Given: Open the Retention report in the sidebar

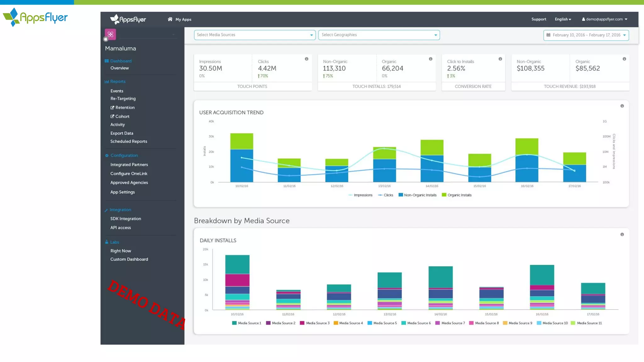Looking at the screenshot, I should pyautogui.click(x=125, y=107).
